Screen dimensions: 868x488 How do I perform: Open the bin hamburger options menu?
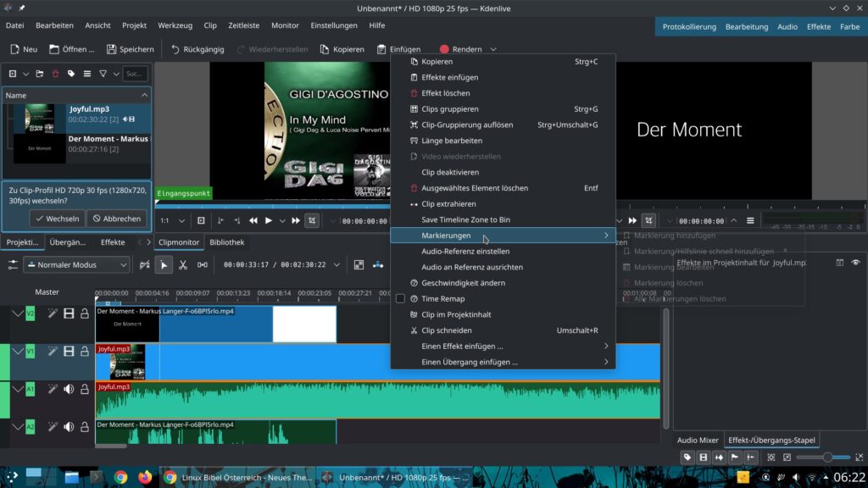click(87, 74)
